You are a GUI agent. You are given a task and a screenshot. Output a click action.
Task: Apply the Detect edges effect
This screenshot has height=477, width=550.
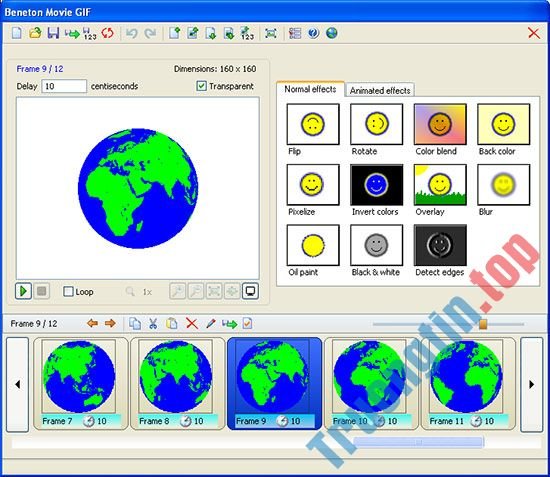[440, 245]
